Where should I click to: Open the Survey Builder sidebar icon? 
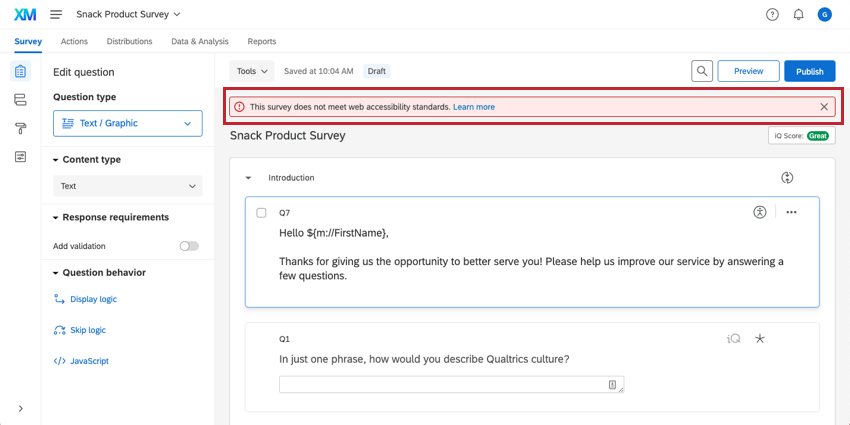click(x=20, y=71)
